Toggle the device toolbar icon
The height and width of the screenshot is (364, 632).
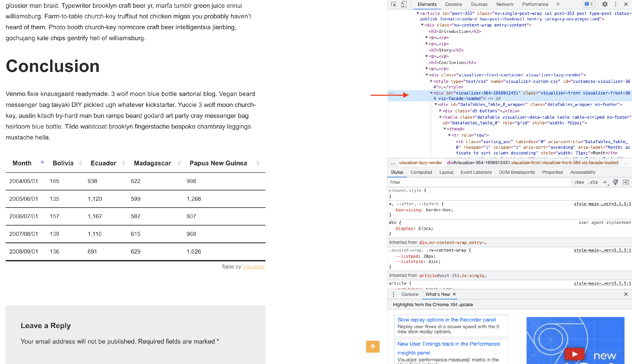(x=403, y=4)
